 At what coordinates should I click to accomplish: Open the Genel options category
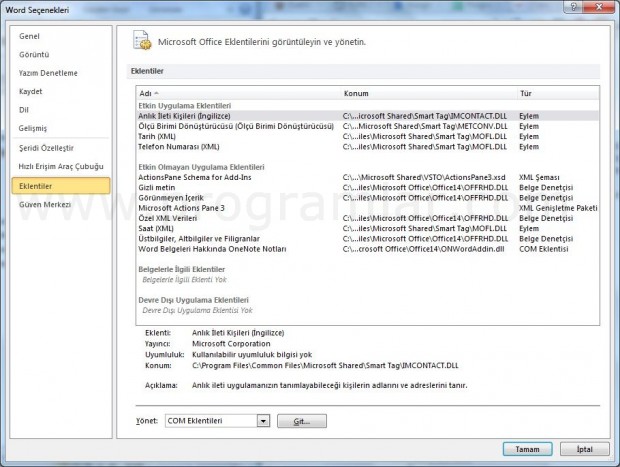pos(29,36)
